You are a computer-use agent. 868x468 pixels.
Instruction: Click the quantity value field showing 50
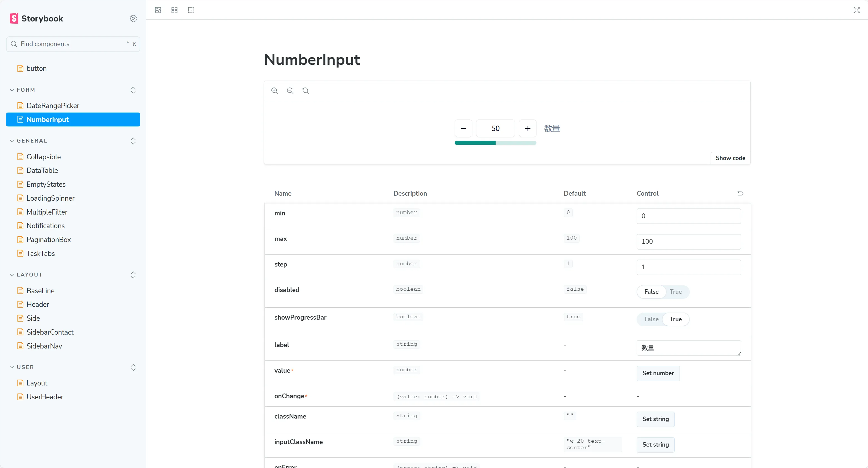point(495,128)
